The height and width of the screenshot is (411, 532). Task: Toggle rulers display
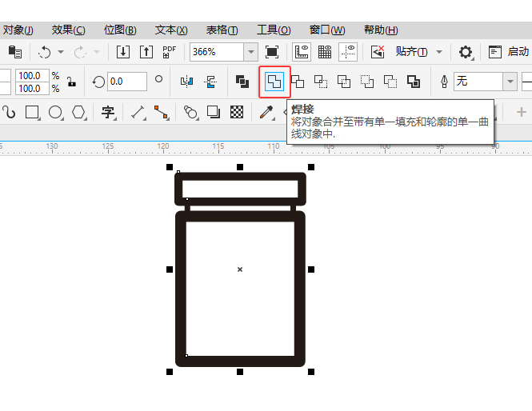[302, 52]
